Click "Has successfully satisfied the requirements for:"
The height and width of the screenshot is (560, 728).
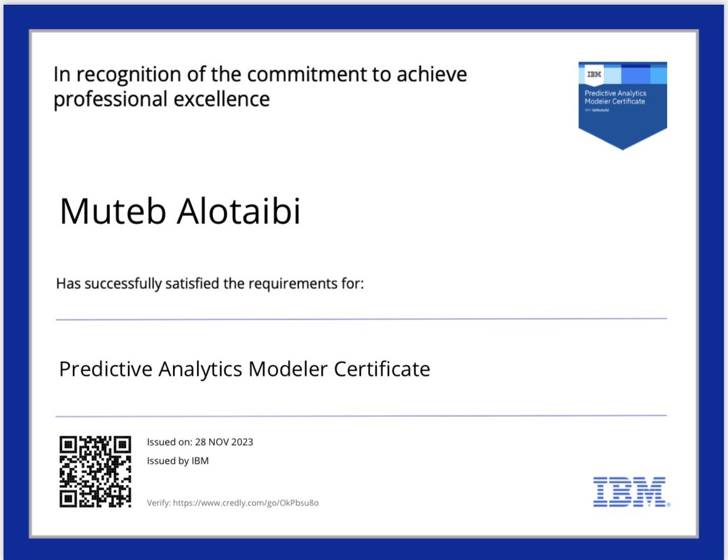point(210,283)
